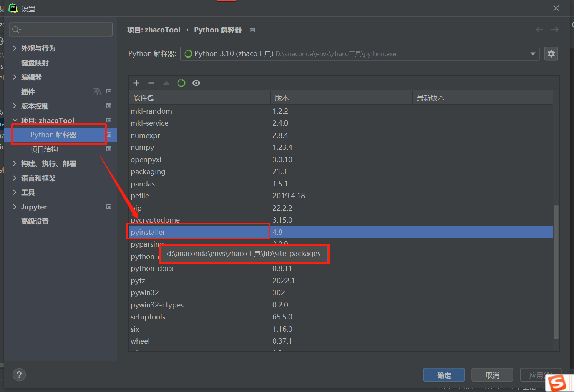The image size is (574, 392).
Task: Select the pytz package row
Action: point(341,281)
